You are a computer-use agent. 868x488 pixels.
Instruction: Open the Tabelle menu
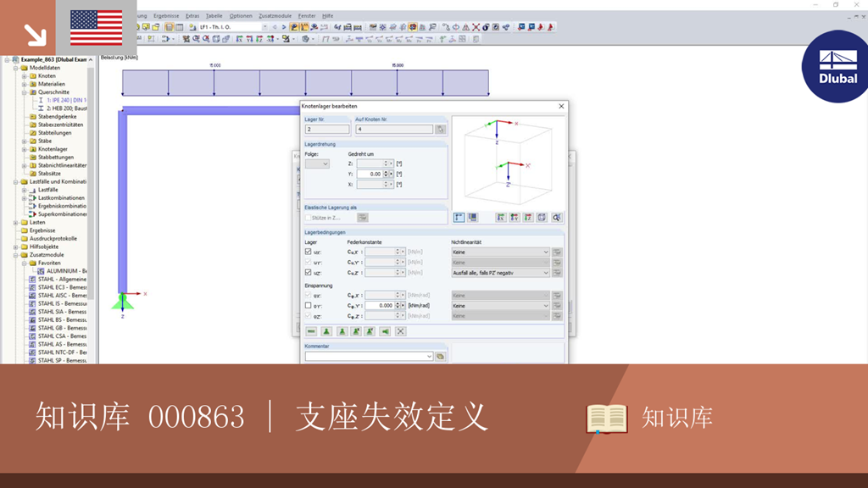[214, 16]
